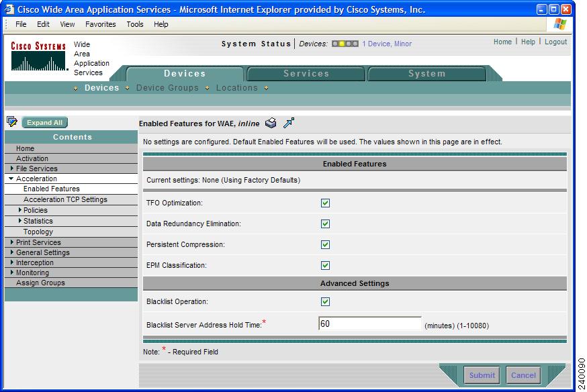Image resolution: width=587 pixels, height=392 pixels.
Task: Select Assign Groups in the Contents tree
Action: click(40, 283)
